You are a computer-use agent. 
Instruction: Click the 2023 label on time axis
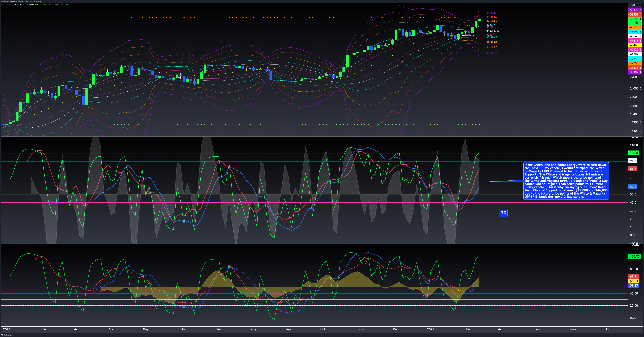(7, 329)
